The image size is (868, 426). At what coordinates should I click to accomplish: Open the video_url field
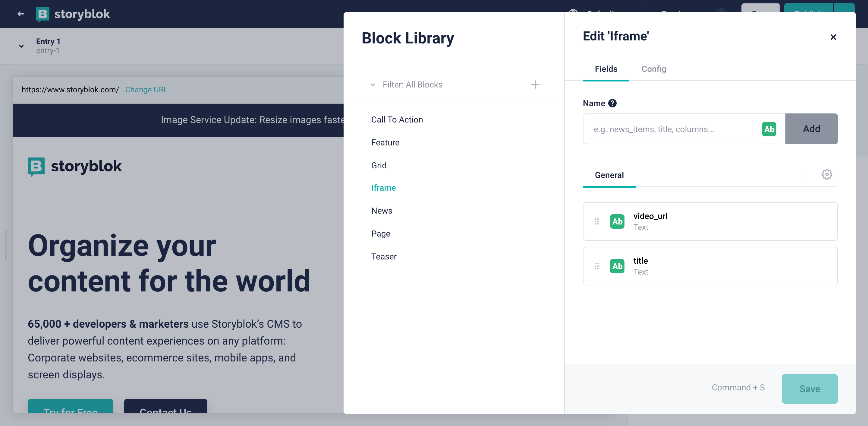pos(710,221)
